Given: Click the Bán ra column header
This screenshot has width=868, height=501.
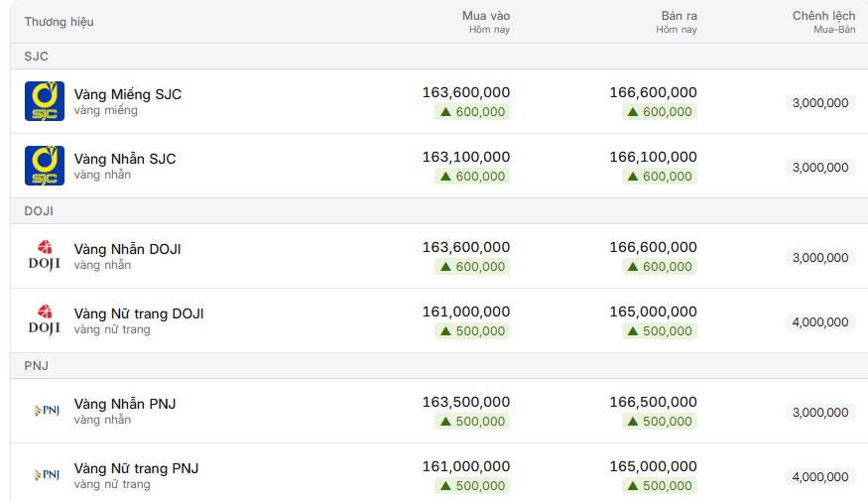Looking at the screenshot, I should coord(677,22).
